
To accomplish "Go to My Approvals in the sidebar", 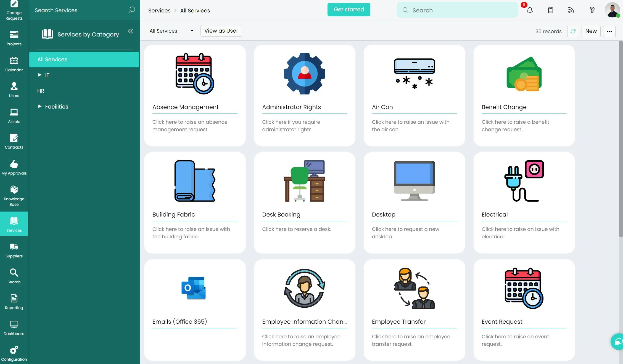I will 14,167.
